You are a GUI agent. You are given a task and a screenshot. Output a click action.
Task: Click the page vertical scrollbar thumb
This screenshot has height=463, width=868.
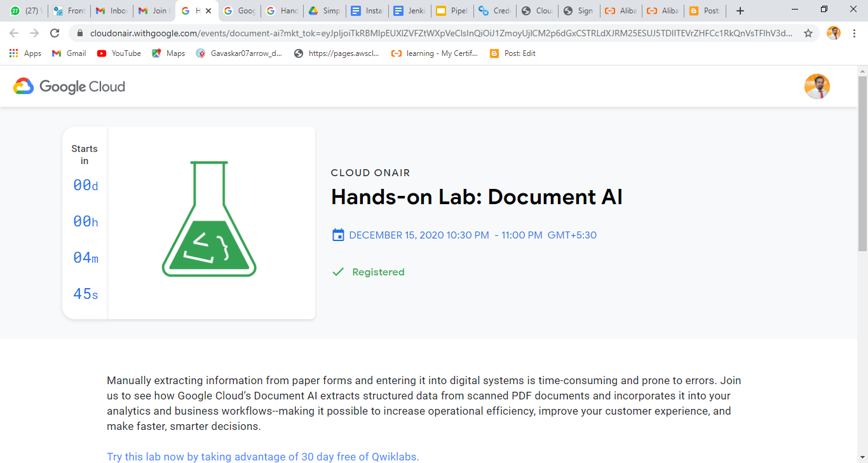[862, 163]
